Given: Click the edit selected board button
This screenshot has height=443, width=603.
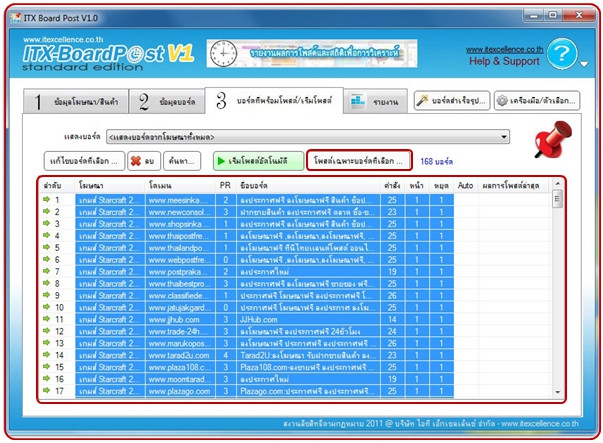Looking at the screenshot, I should 84,161.
